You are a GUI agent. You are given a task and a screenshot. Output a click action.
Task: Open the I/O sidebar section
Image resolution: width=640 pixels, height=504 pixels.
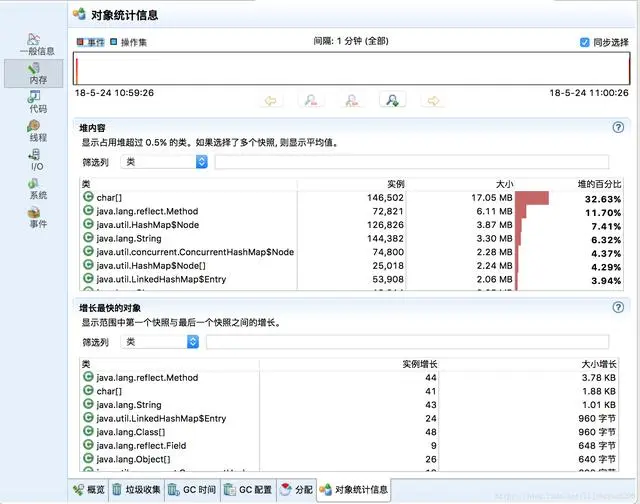(x=36, y=160)
